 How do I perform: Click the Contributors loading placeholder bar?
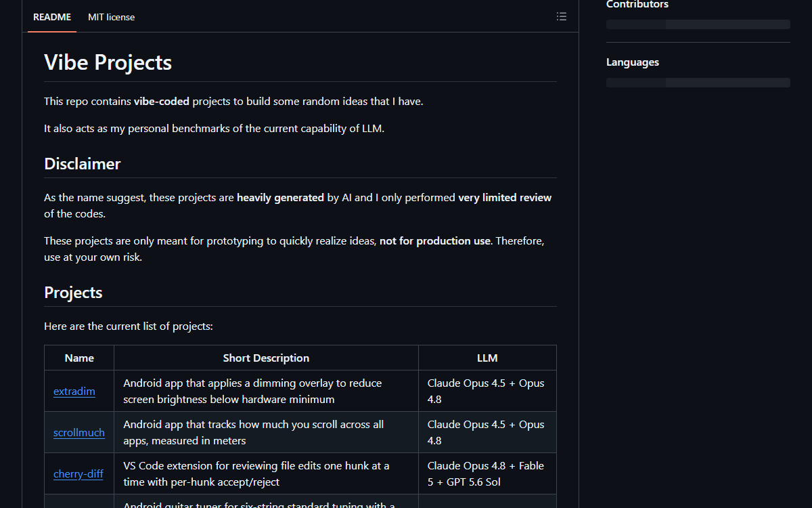coord(698,24)
